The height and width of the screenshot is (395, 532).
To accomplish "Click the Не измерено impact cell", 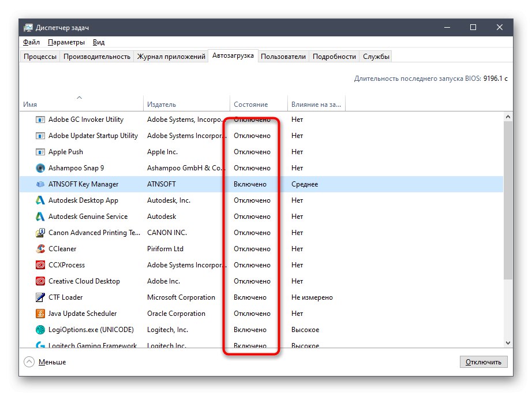I will tap(312, 297).
